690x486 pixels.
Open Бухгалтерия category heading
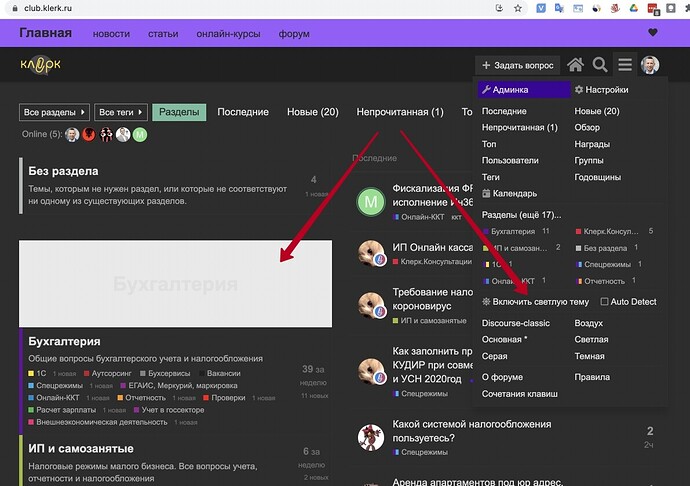point(64,341)
